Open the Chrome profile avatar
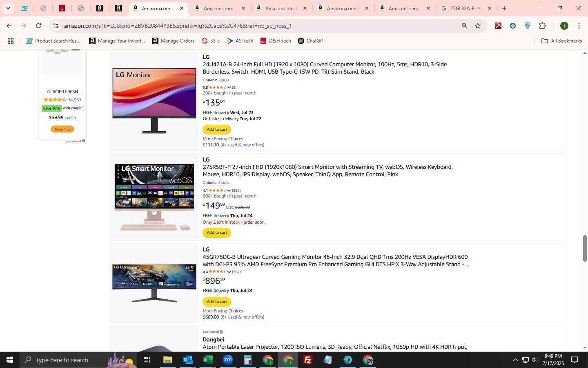The image size is (588, 368). (x=564, y=26)
